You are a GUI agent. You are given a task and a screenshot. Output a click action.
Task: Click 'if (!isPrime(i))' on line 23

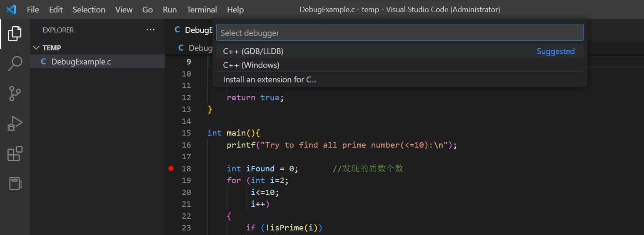[x=284, y=228]
